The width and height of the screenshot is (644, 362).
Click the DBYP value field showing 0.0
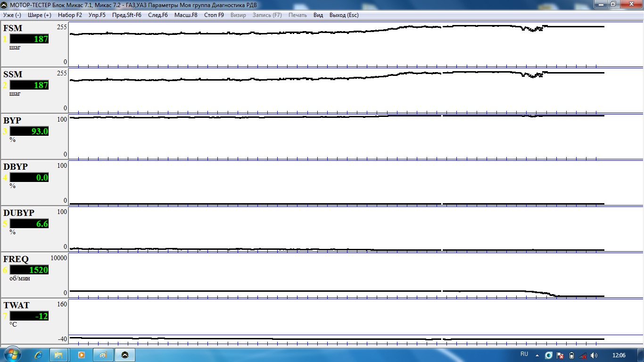coord(29,178)
